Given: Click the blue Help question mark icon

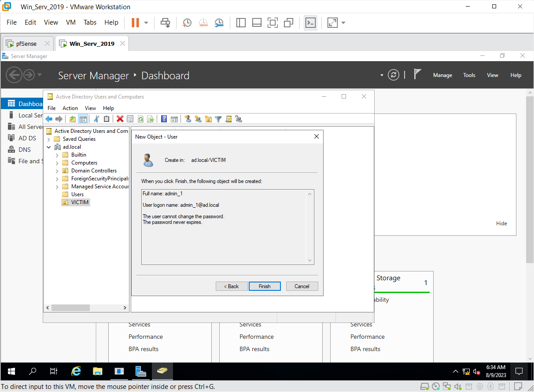Looking at the screenshot, I should pyautogui.click(x=164, y=119).
